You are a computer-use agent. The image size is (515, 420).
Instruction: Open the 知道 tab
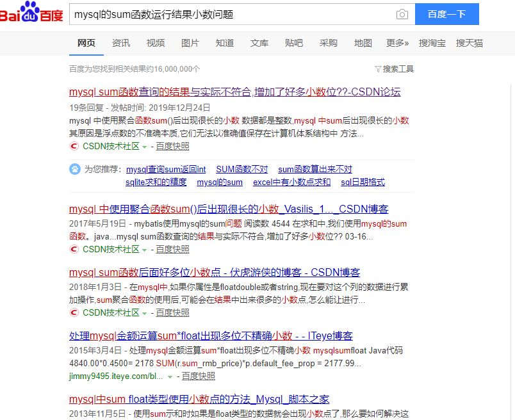(x=225, y=43)
